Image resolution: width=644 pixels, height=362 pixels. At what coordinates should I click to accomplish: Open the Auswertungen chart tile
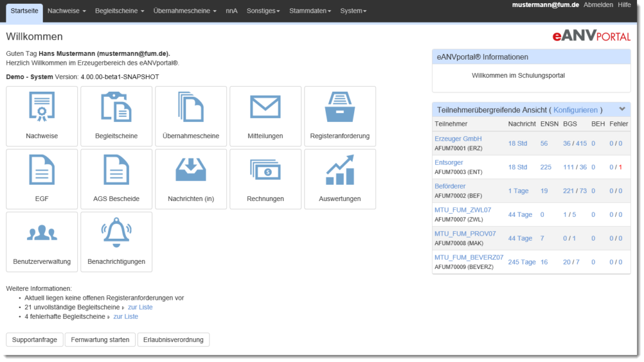click(x=340, y=179)
